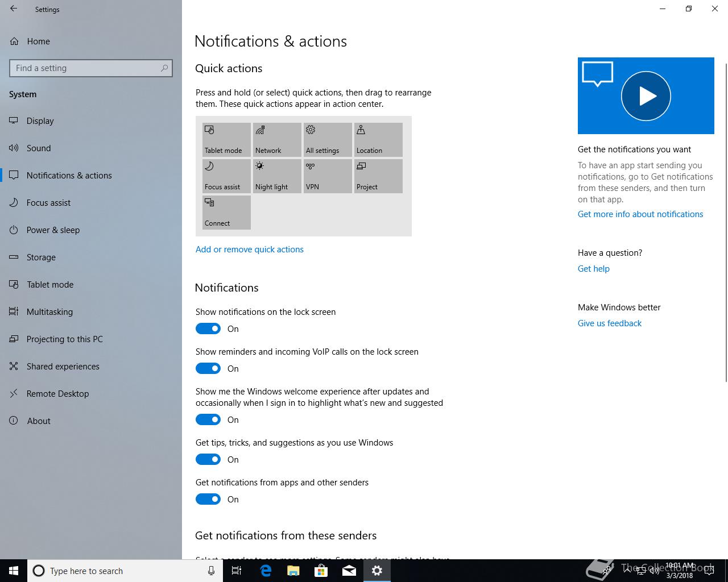Open Microsoft Store from the taskbar

pyautogui.click(x=321, y=571)
